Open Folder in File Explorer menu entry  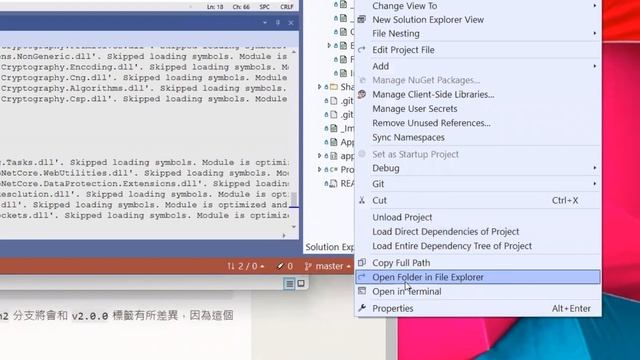pyautogui.click(x=478, y=277)
